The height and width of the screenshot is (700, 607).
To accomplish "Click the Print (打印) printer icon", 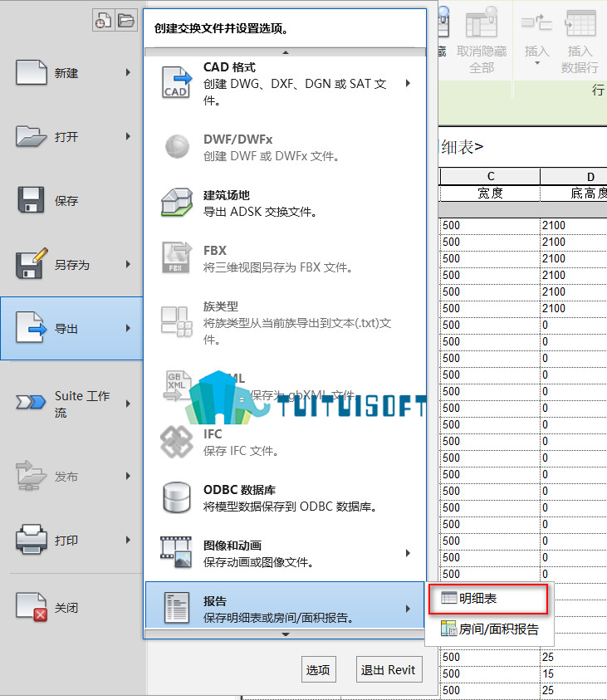I will pos(32,539).
